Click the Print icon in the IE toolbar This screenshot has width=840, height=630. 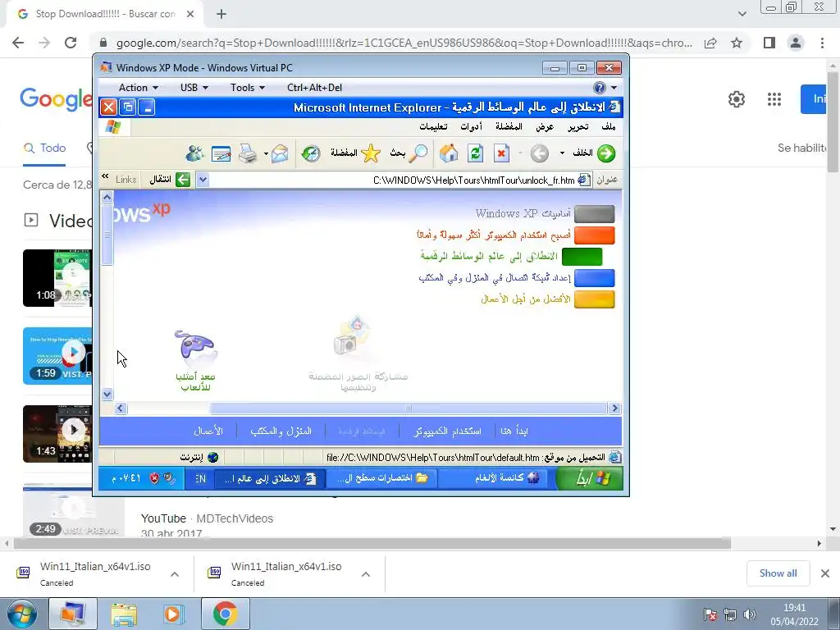[x=248, y=153]
